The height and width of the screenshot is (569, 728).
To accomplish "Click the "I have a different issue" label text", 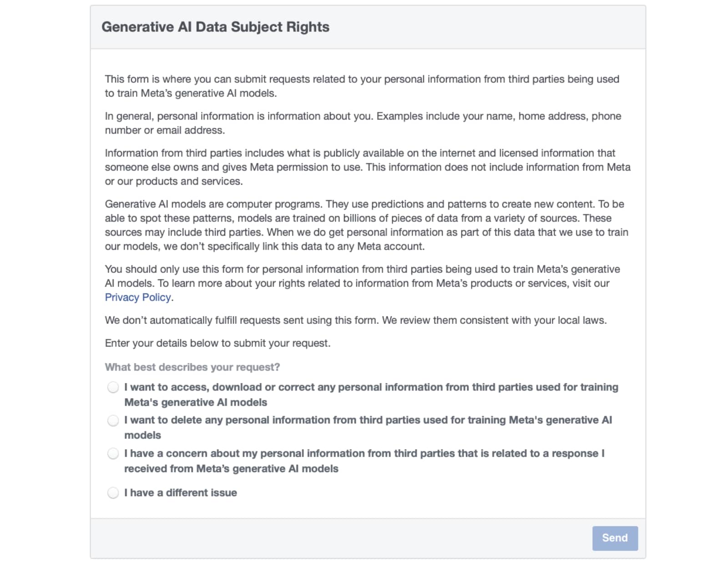I will tap(181, 493).
